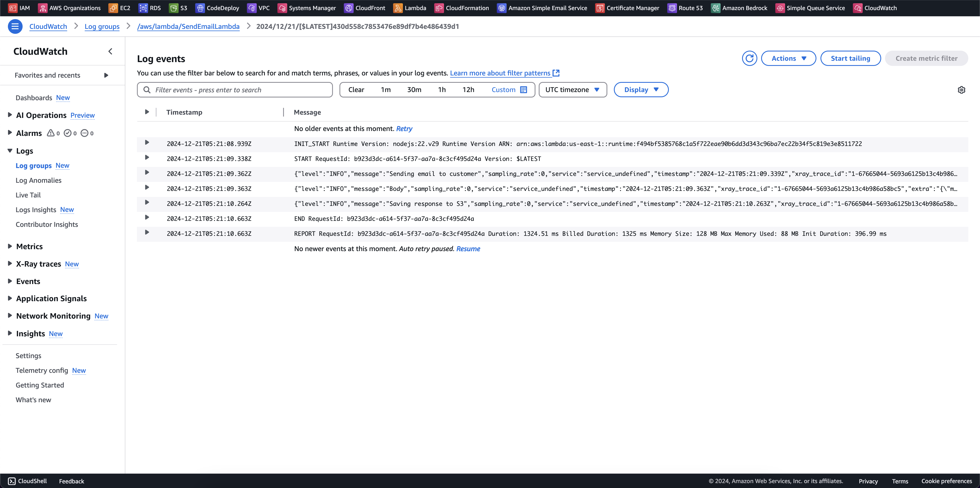The height and width of the screenshot is (488, 980).
Task: Click the In alarm count icon
Action: click(51, 133)
